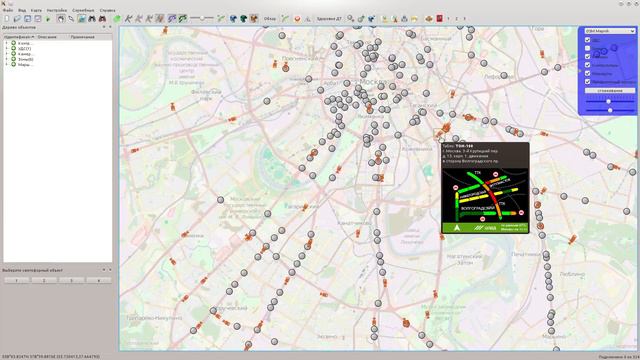Image resolution: width=640 pixels, height=360 pixels.
Task: Close the Дерево объектов panel
Action: click(x=110, y=27)
